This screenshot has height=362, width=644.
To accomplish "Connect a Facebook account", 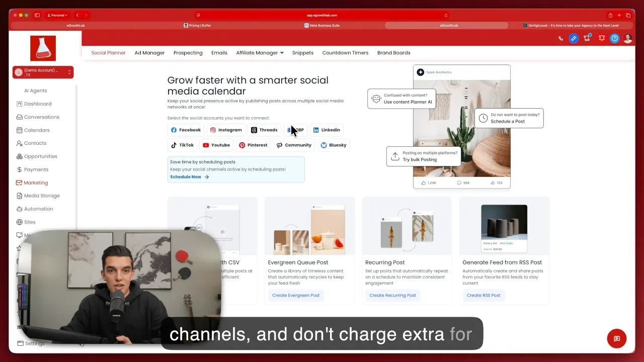I will (186, 130).
